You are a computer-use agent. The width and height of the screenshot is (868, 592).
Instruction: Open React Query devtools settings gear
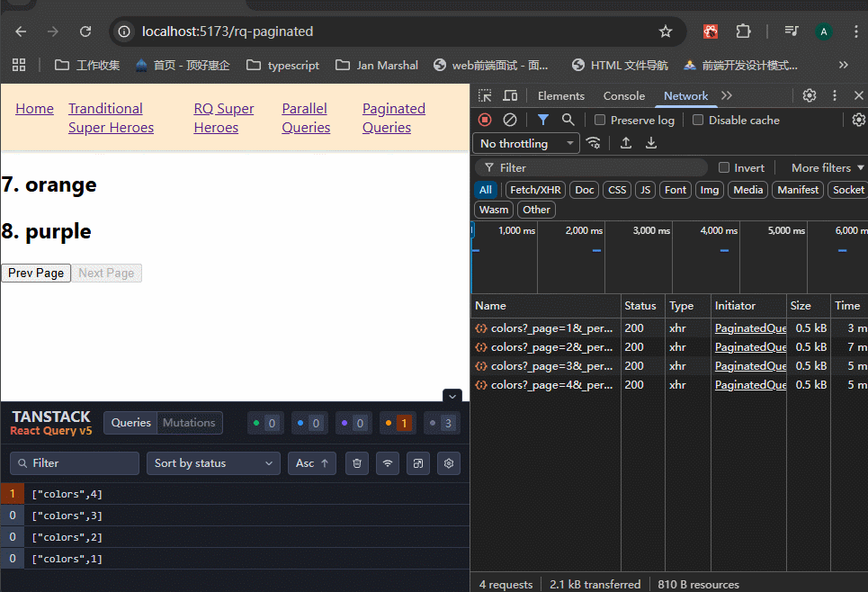(449, 463)
